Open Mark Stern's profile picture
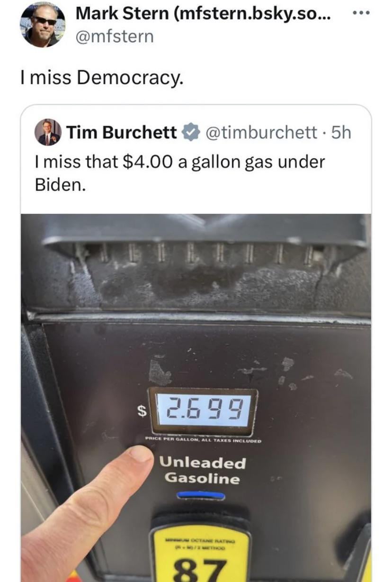 [x=43, y=25]
